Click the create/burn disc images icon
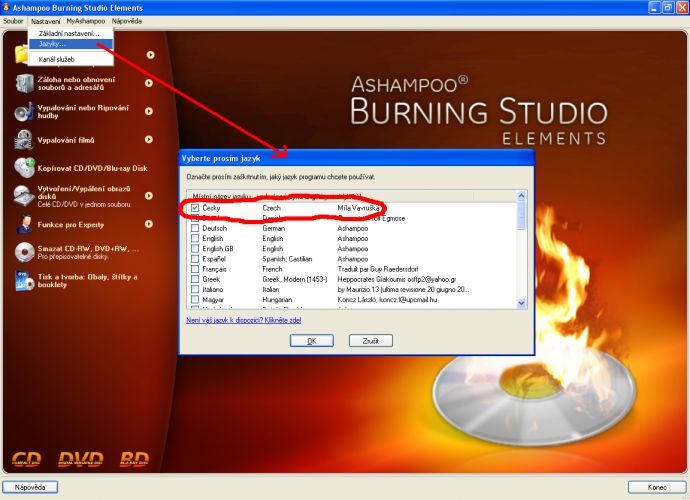Viewport: 690px width, 500px height. point(24,196)
